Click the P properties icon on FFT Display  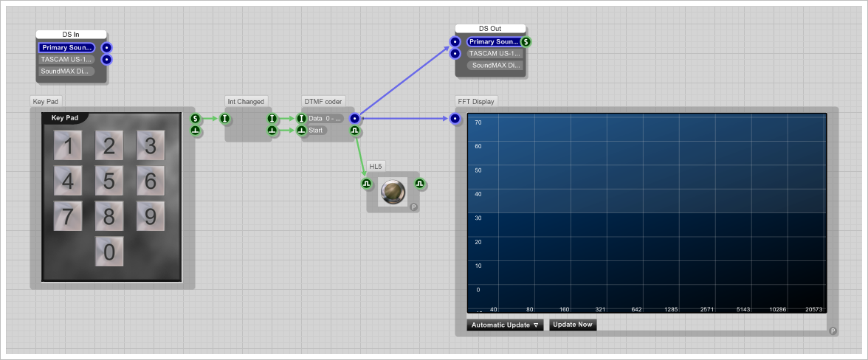(x=833, y=331)
